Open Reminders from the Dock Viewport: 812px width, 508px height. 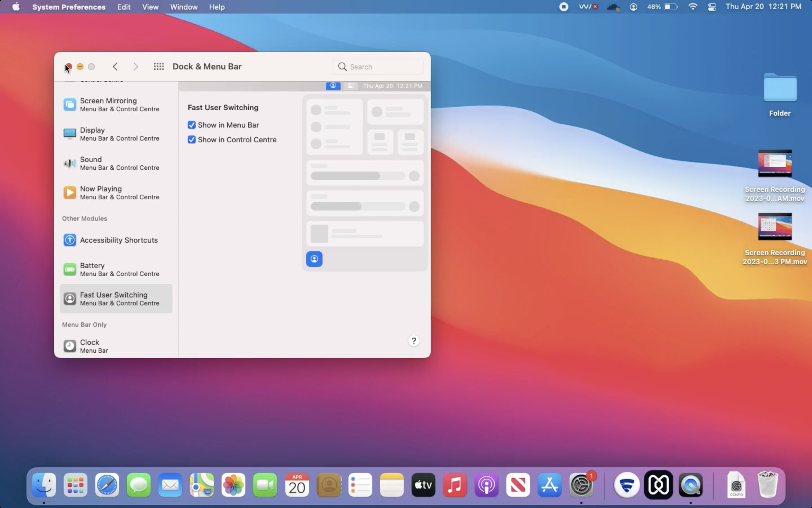(x=360, y=485)
